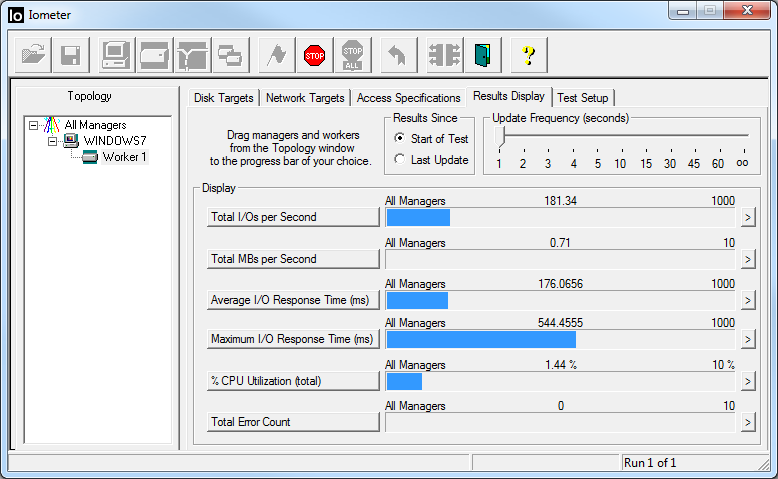This screenshot has width=778, height=479.
Task: Open arrow menu for Maximum Response row
Action: (x=748, y=340)
